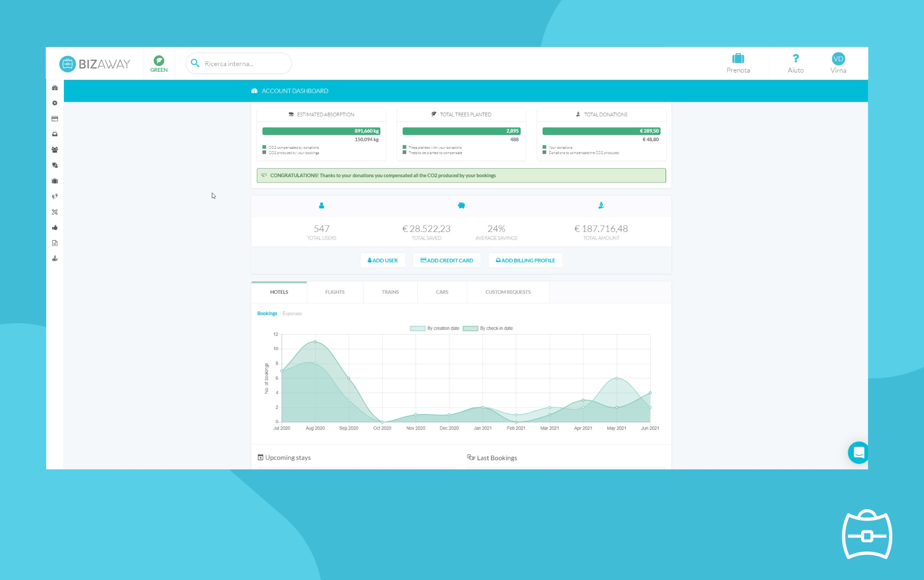Open the suitcase icon in sidebar
Screen dimensions: 924x580
point(55,181)
